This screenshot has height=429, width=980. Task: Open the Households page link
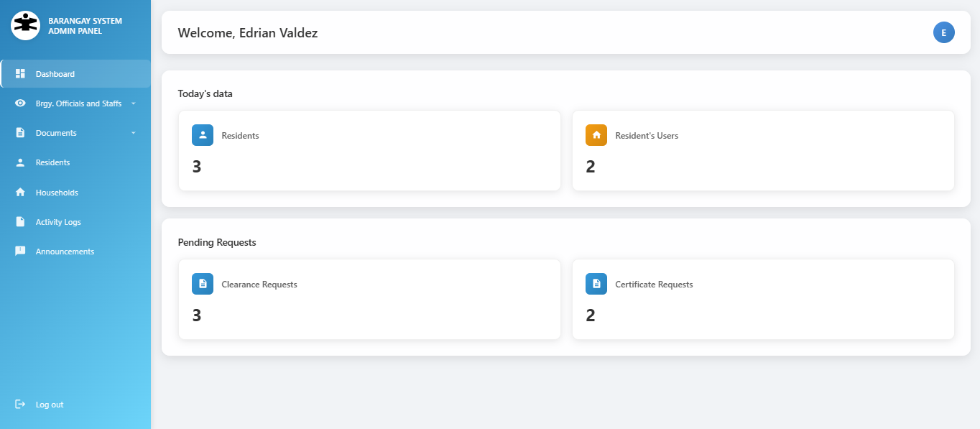[x=57, y=193]
